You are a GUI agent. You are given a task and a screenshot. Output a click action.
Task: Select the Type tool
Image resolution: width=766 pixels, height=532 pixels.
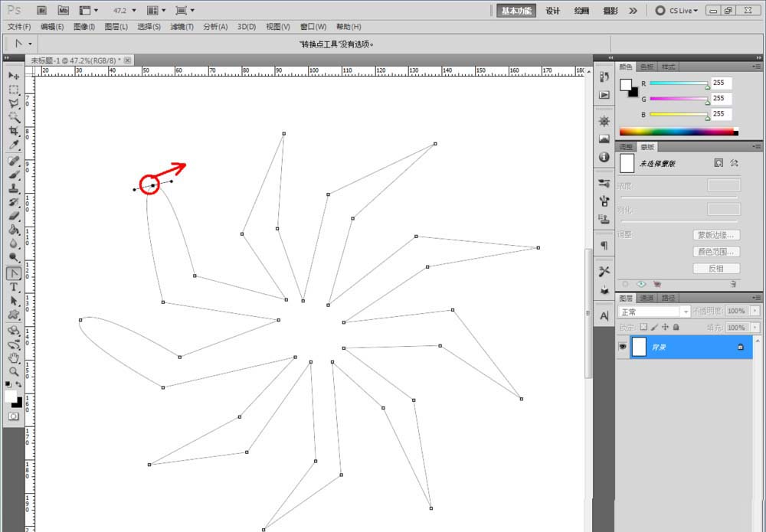pyautogui.click(x=14, y=287)
